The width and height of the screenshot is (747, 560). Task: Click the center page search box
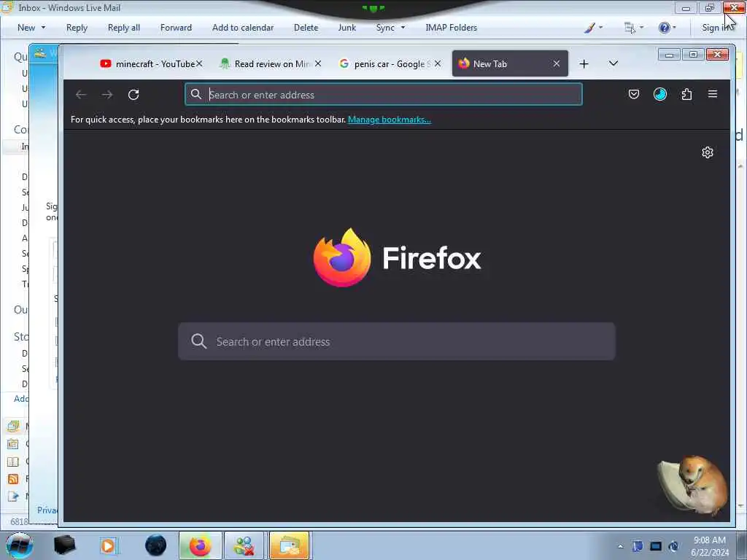coord(396,341)
